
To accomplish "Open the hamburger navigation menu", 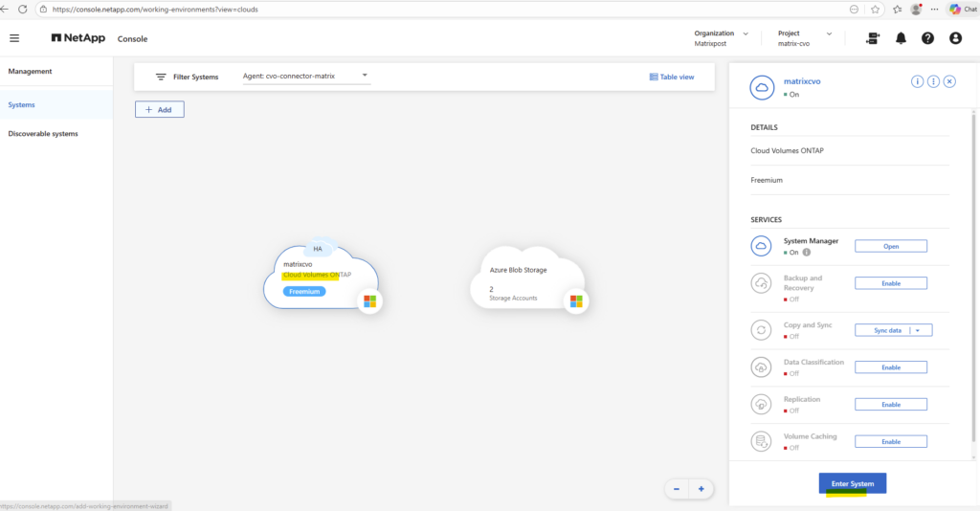I will click(14, 38).
